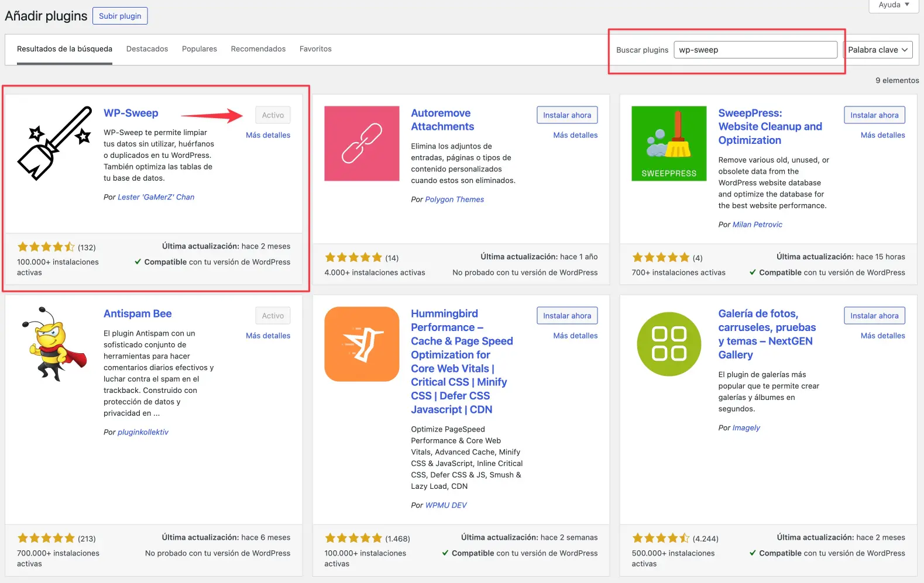Viewport: 924px width, 583px height.
Task: Click the Activo button on Antispam Bee
Action: [x=273, y=316]
